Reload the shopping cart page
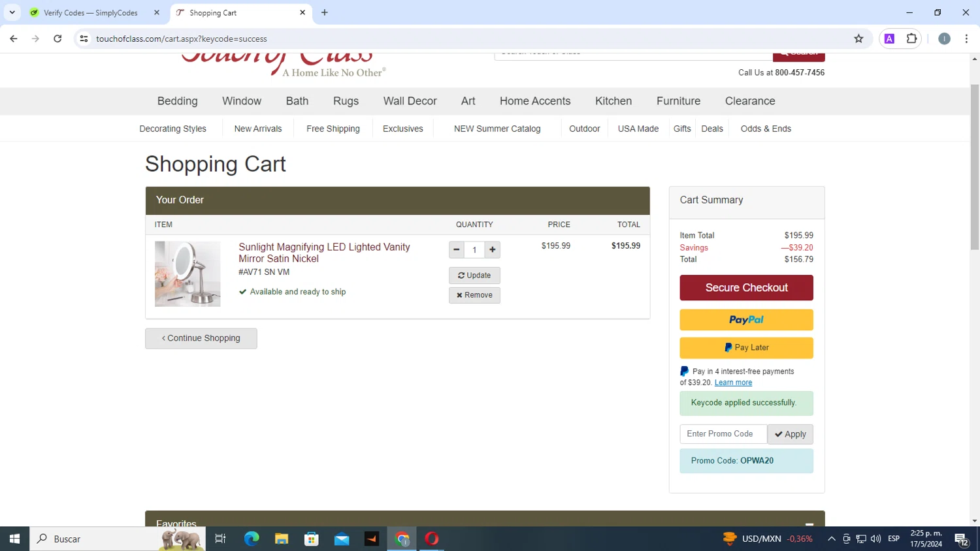The height and width of the screenshot is (551, 980). tap(57, 39)
